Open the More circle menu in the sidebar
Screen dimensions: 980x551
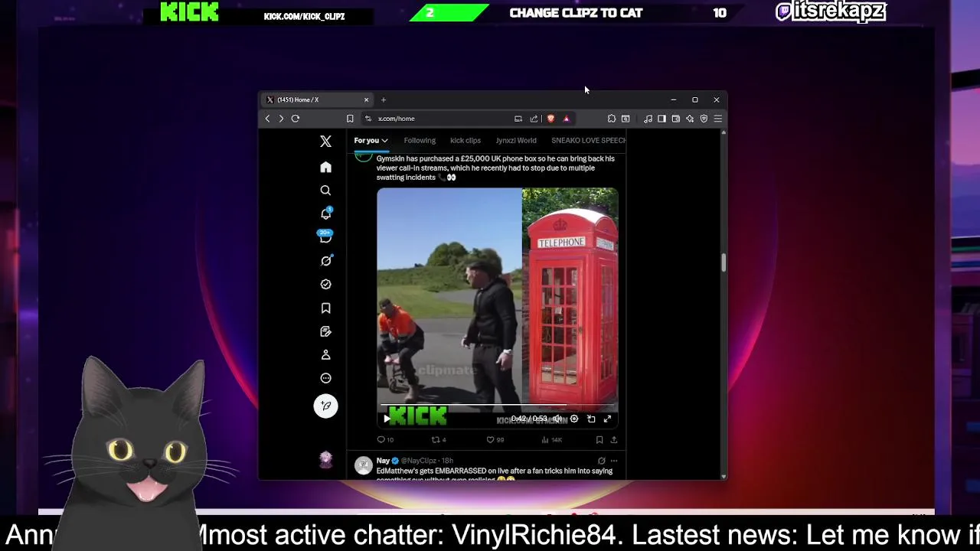tap(325, 378)
